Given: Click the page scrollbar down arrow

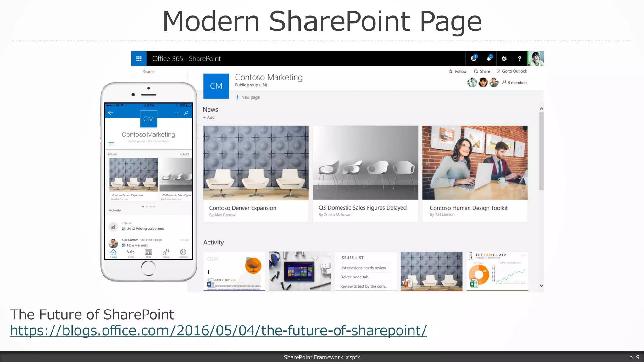Looking at the screenshot, I should [541, 286].
